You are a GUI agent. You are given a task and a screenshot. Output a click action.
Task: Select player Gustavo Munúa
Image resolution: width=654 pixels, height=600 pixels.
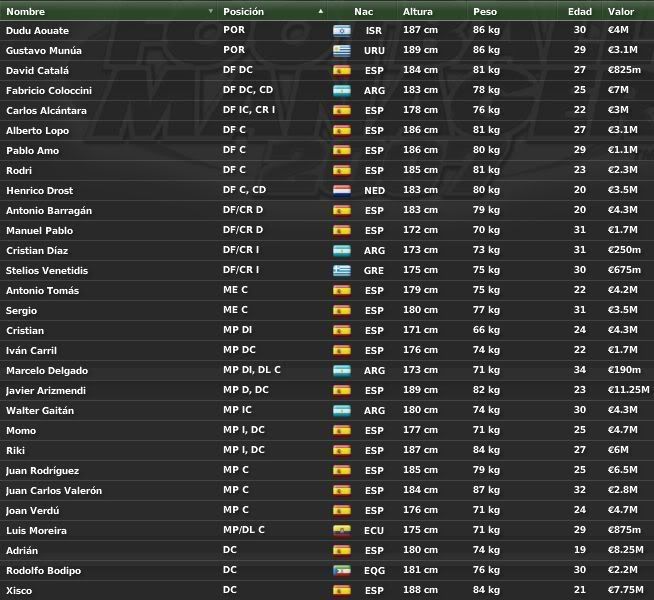click(x=44, y=50)
